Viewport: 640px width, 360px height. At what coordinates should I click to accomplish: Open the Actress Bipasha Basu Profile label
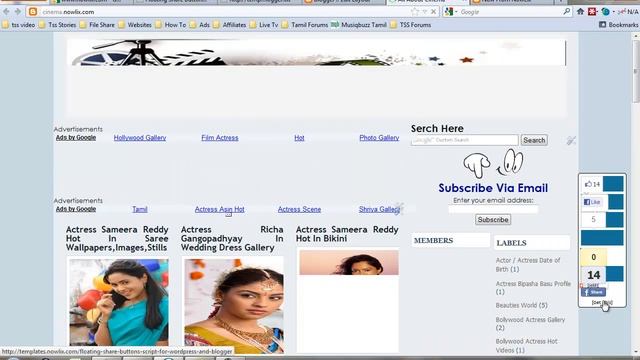point(533,288)
